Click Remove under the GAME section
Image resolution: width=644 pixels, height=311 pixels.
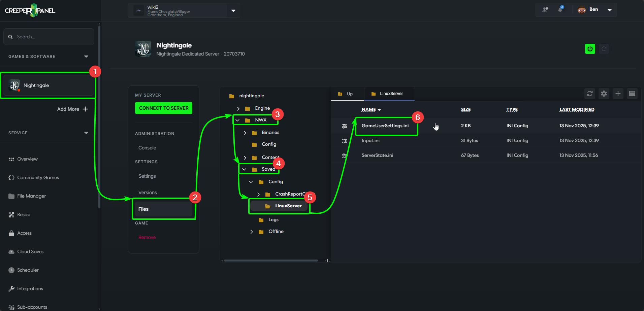[147, 237]
